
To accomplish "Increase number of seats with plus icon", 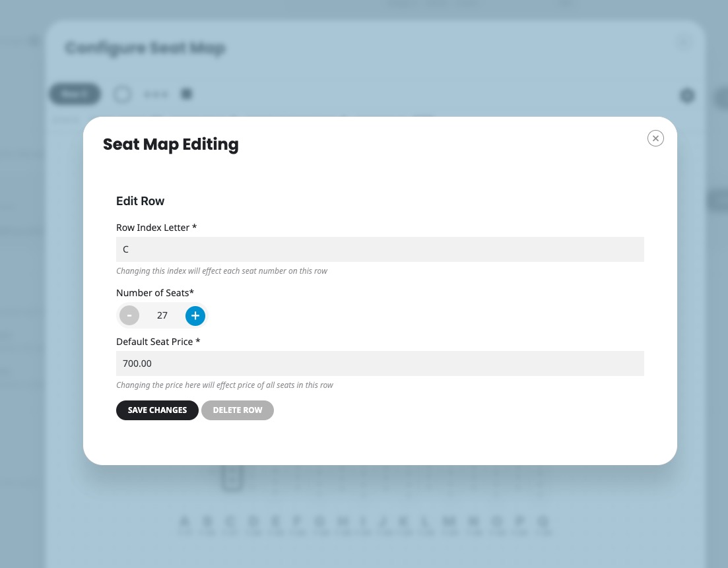I will [x=195, y=315].
